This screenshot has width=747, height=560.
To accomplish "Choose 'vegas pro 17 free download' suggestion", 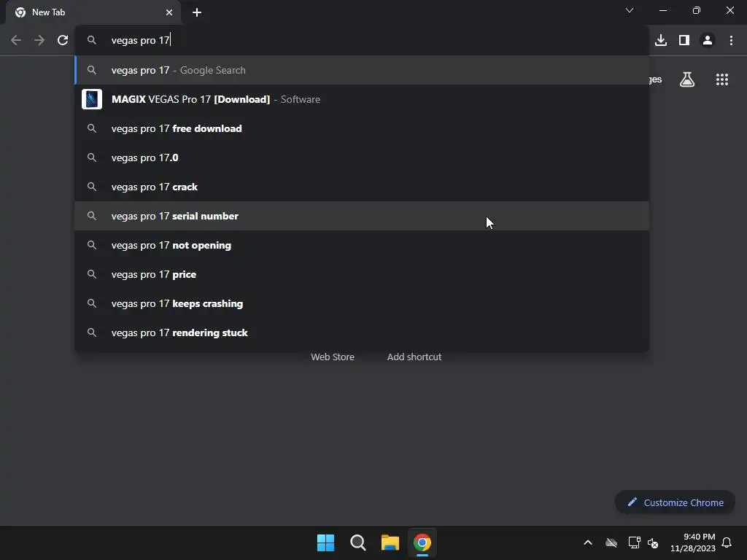I will (x=362, y=128).
